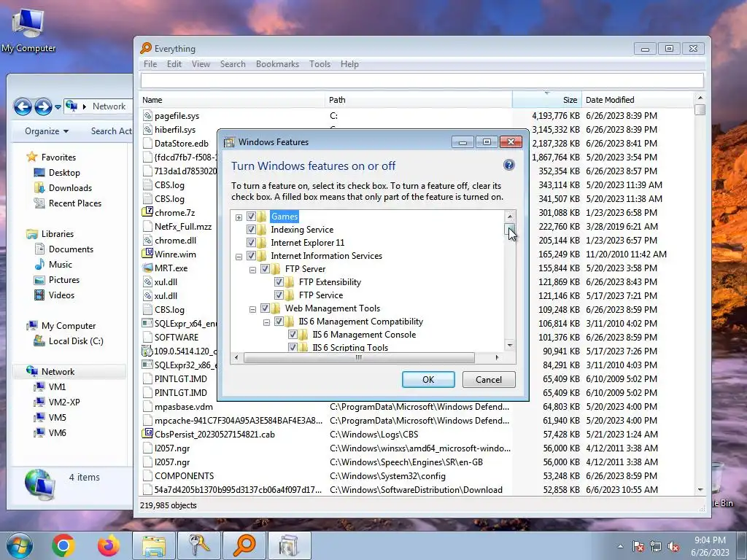Expand the Games feature node
Viewport: 747px width, 560px height.
(x=239, y=217)
